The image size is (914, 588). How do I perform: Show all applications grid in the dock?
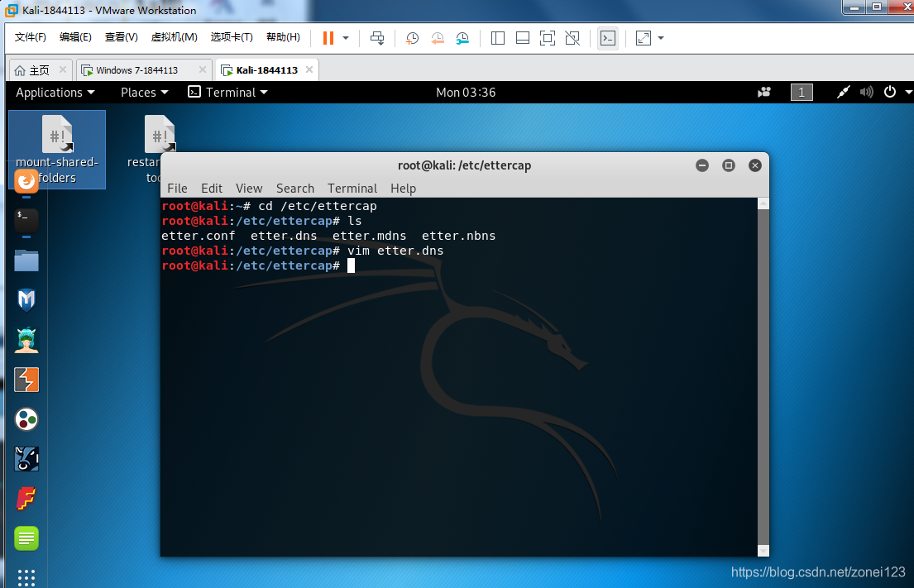pyautogui.click(x=26, y=577)
